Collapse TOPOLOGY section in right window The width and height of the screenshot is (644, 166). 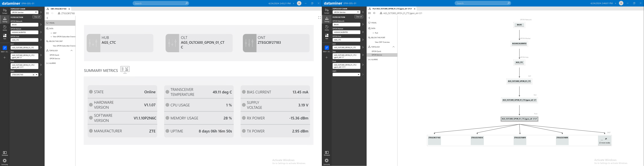(394, 47)
